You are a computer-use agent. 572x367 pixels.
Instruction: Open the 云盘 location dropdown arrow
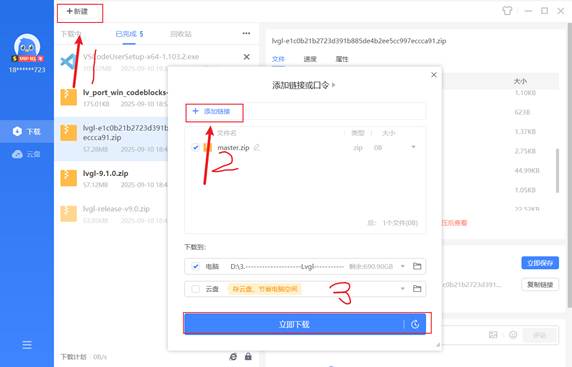[402, 289]
